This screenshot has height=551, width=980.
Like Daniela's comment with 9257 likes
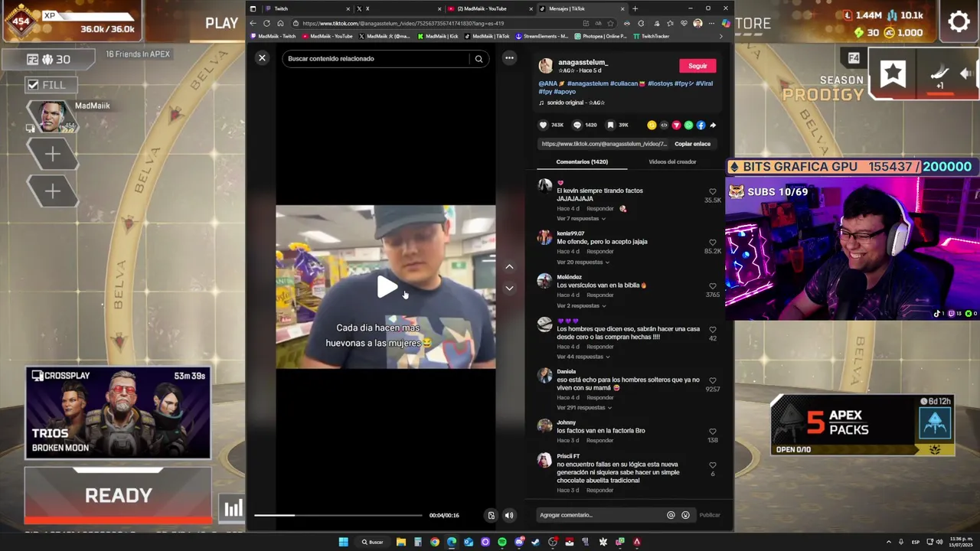coord(713,380)
